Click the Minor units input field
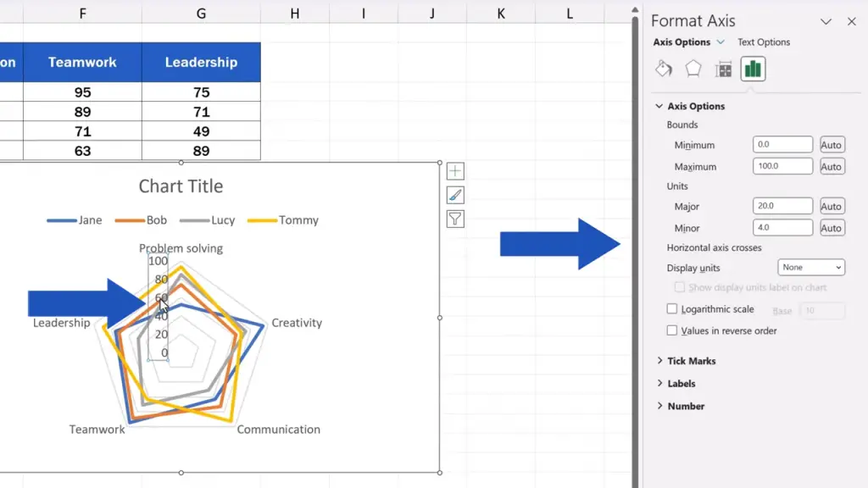Screen dimensions: 868x488 click(782, 227)
